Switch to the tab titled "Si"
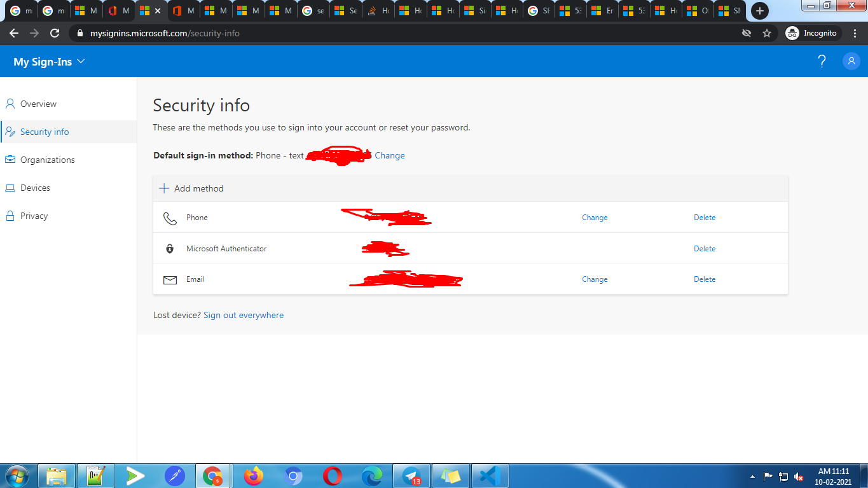 [474, 11]
